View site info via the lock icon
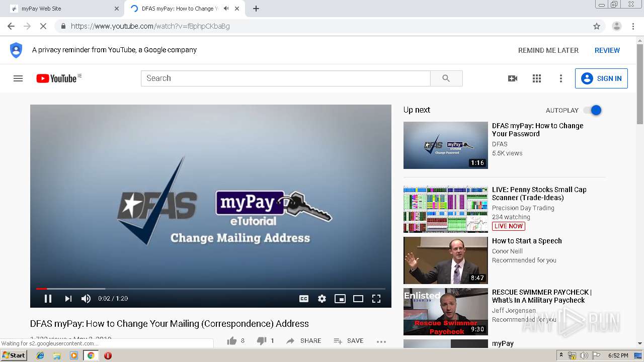Viewport: 644px width, 362px height. point(63,26)
